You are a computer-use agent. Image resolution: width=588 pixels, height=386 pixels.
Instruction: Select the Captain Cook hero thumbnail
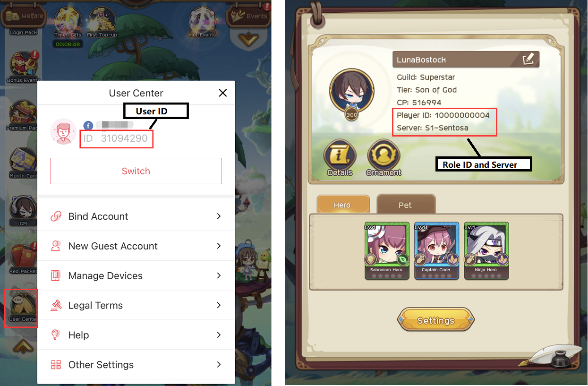[x=436, y=251]
